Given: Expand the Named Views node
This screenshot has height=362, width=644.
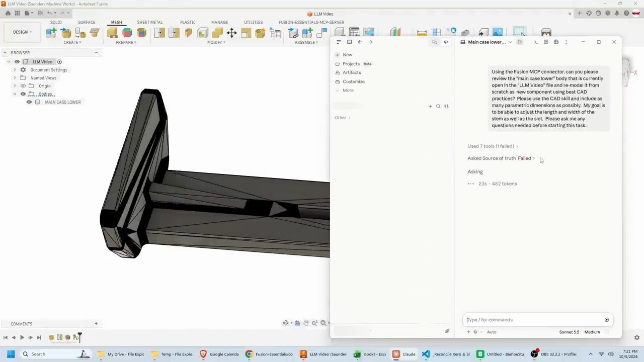Looking at the screenshot, I should [x=15, y=78].
